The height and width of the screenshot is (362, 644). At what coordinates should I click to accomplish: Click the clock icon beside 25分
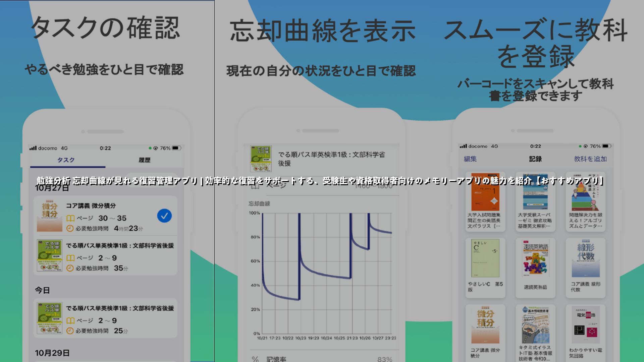pos(70,331)
